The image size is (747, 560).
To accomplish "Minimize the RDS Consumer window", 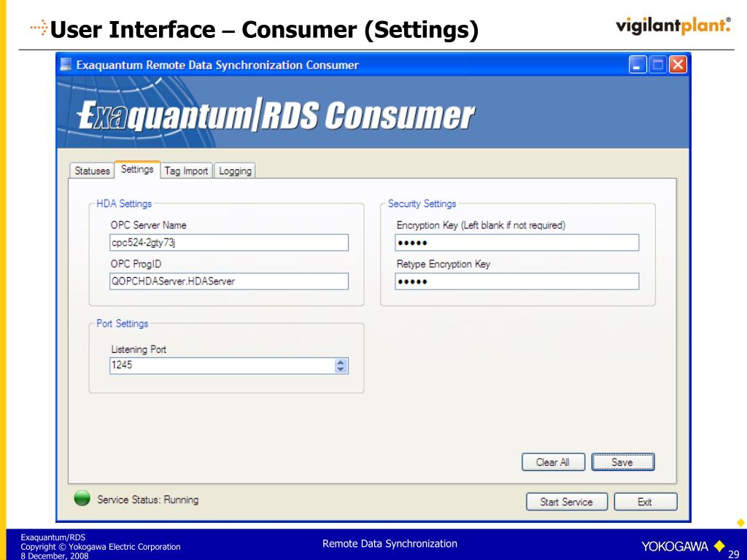I will 638,64.
